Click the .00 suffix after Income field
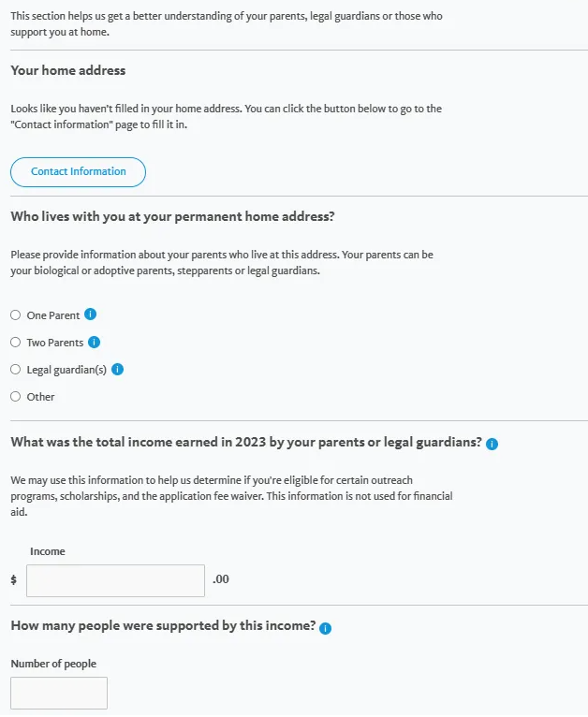Image resolution: width=588 pixels, height=717 pixels. click(x=221, y=580)
